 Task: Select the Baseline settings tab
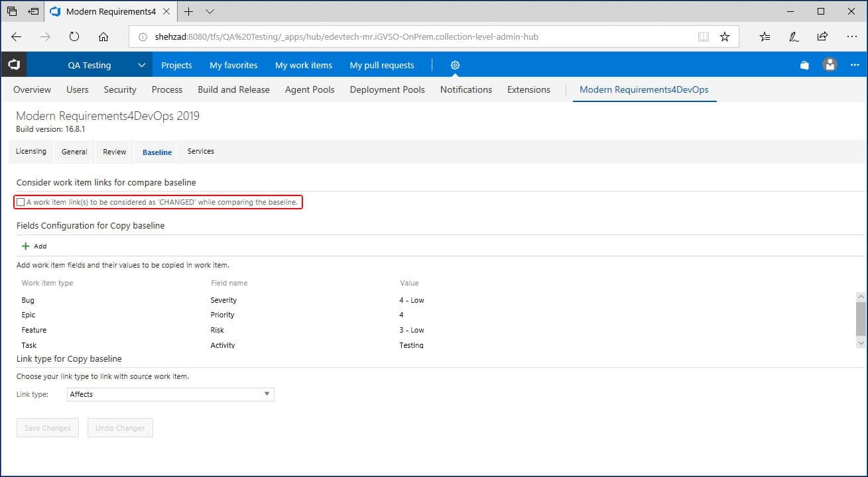click(x=157, y=152)
